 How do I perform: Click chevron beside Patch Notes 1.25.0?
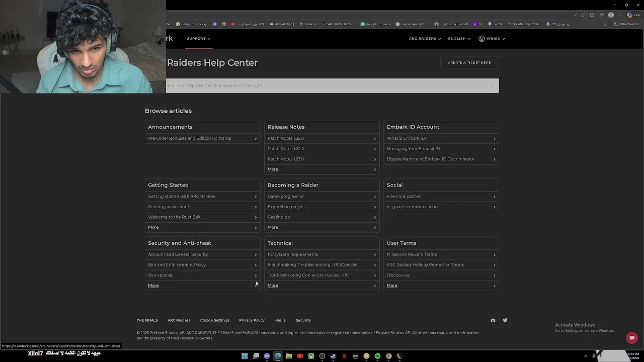(x=375, y=138)
